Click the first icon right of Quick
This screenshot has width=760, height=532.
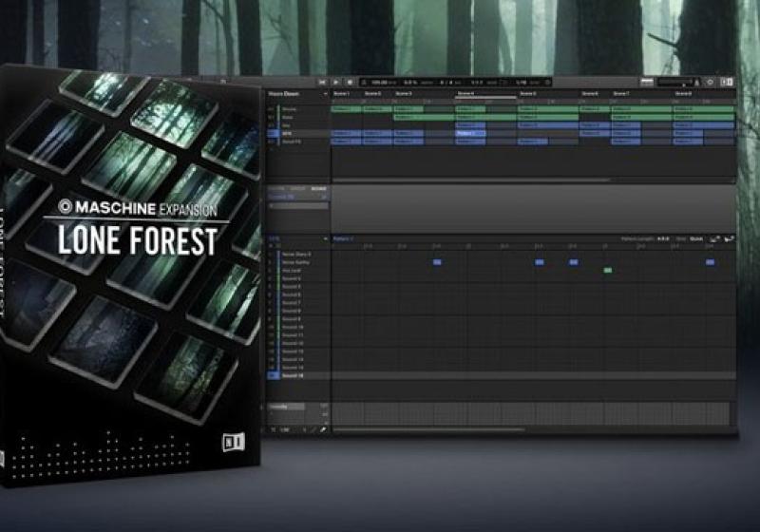pyautogui.click(x=714, y=238)
